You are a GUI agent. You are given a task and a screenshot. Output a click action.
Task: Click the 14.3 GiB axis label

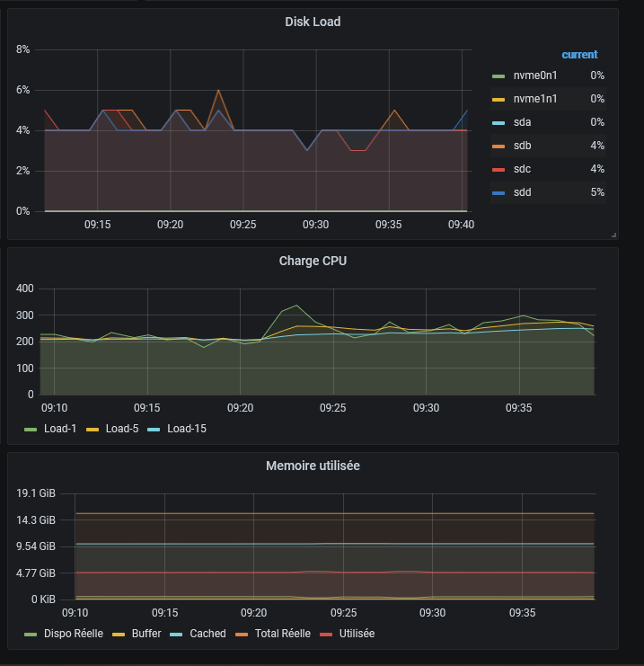(36, 520)
